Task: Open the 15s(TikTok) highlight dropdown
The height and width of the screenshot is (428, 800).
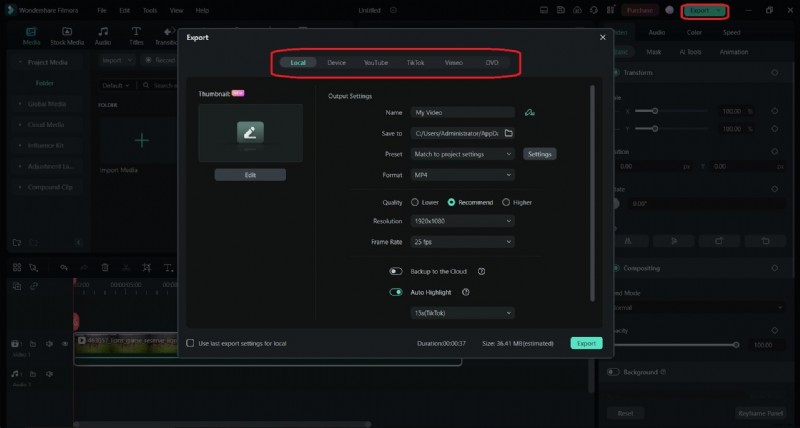Action: 462,313
